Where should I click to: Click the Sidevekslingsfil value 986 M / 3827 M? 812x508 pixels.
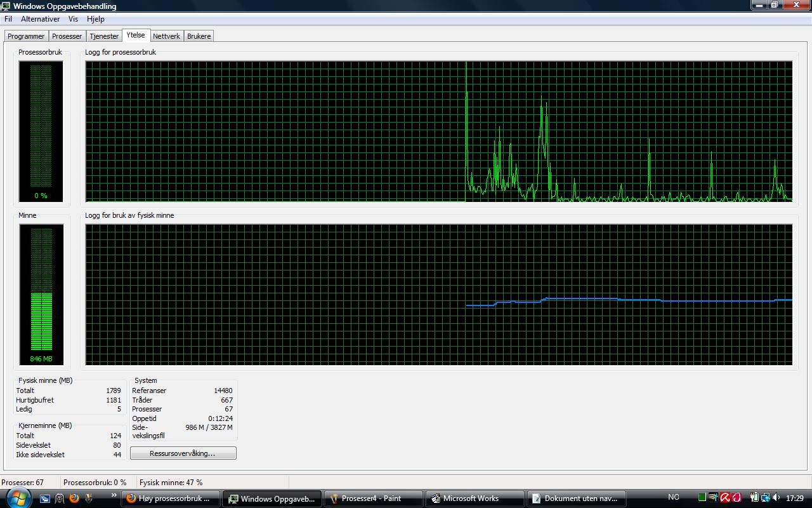pos(209,427)
